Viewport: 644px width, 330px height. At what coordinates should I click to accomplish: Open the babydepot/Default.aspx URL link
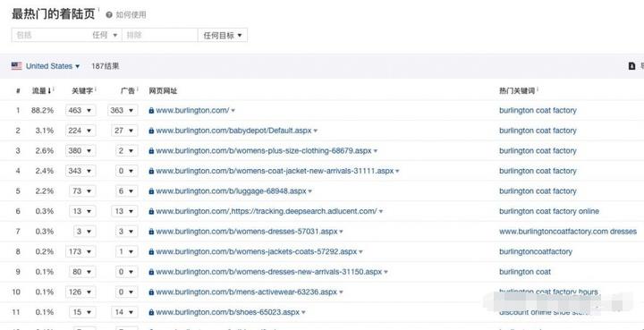coord(233,131)
